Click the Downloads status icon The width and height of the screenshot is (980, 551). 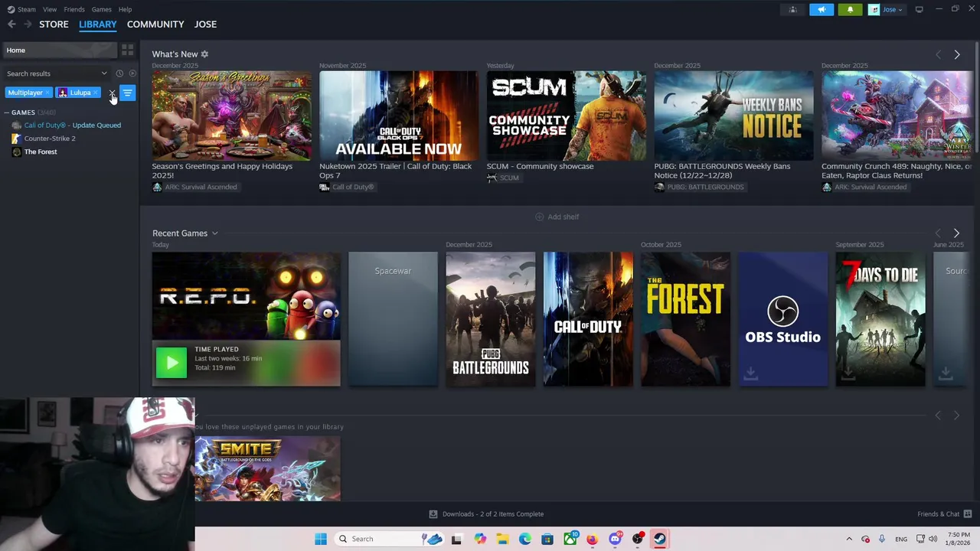tap(433, 514)
